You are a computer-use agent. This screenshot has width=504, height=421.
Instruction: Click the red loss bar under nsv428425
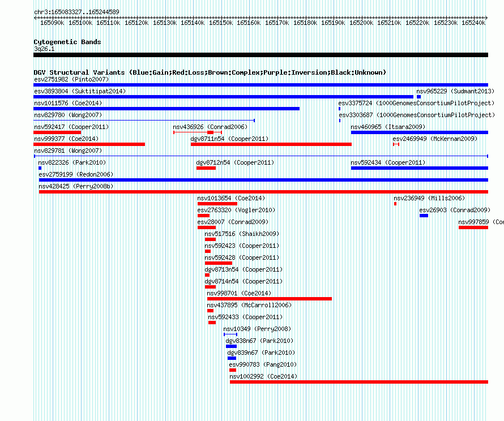(x=263, y=192)
